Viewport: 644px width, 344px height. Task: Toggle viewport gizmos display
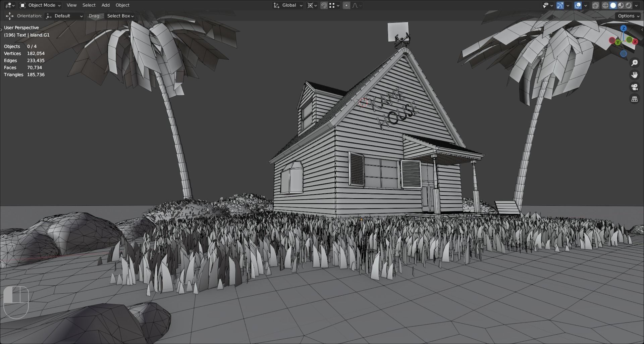[560, 5]
